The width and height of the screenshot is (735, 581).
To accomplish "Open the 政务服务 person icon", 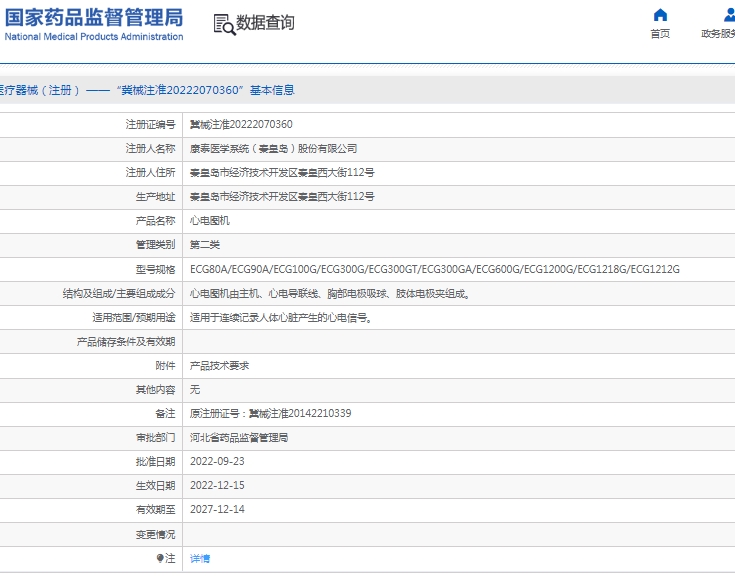I will click(729, 15).
